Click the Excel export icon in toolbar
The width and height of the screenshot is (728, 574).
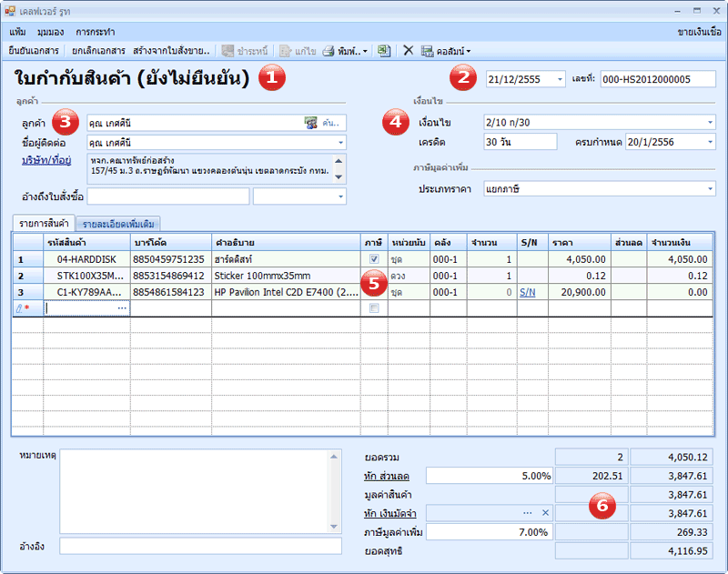tap(384, 51)
